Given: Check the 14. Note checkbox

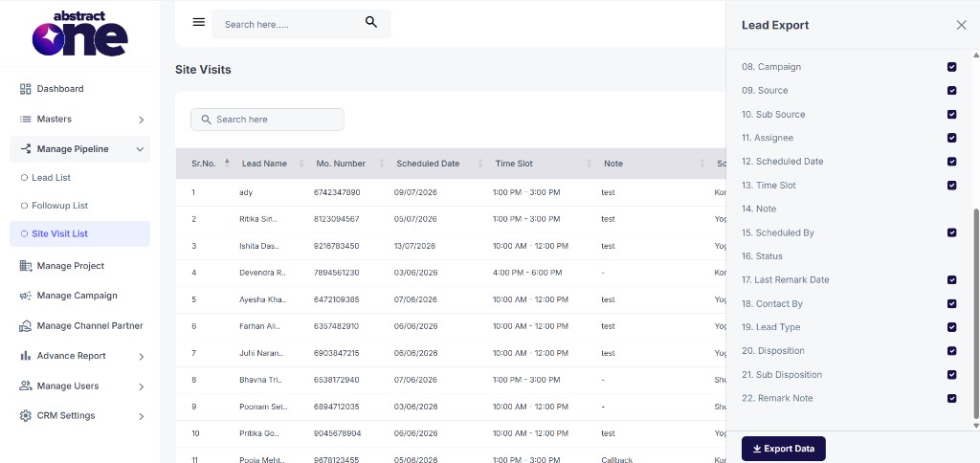Looking at the screenshot, I should [951, 209].
